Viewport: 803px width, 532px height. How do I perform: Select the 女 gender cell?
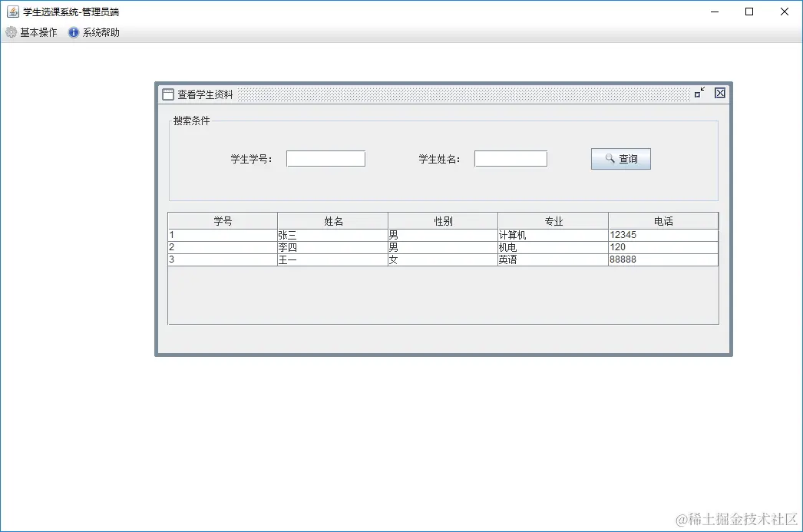click(443, 259)
